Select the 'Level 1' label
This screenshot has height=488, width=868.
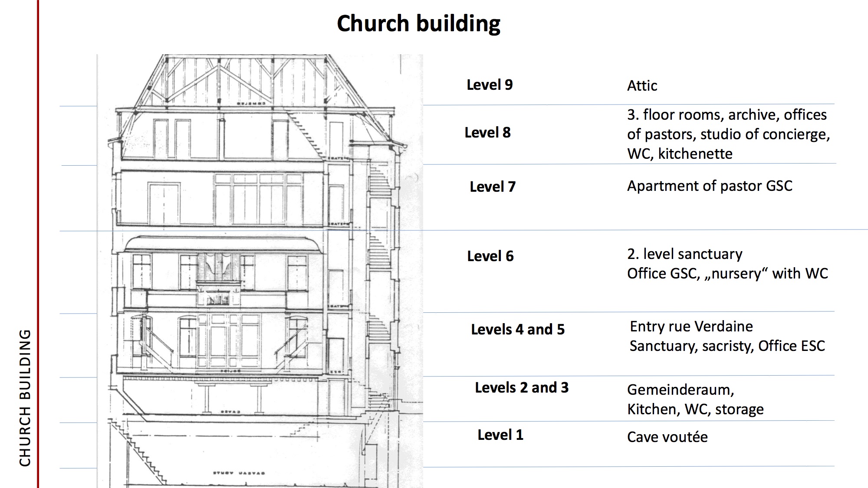tap(500, 435)
